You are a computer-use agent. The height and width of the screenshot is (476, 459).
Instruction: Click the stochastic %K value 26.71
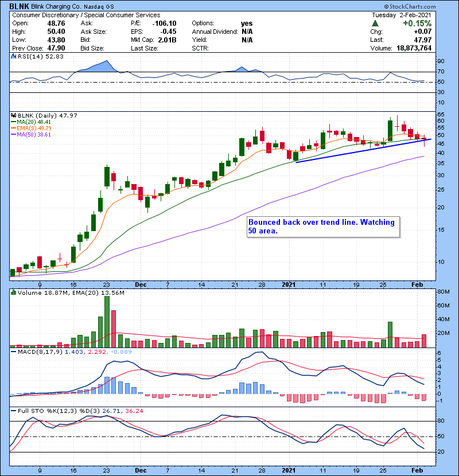[x=111, y=411]
